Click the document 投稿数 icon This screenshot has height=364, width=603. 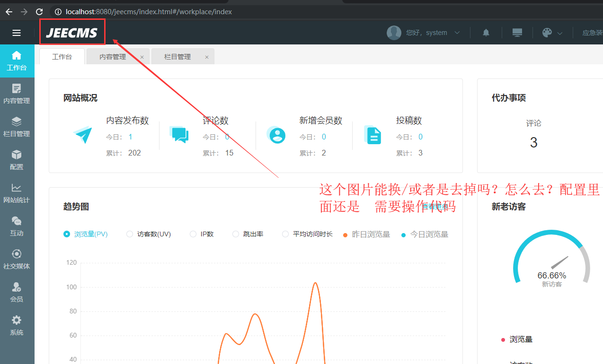pyautogui.click(x=373, y=135)
